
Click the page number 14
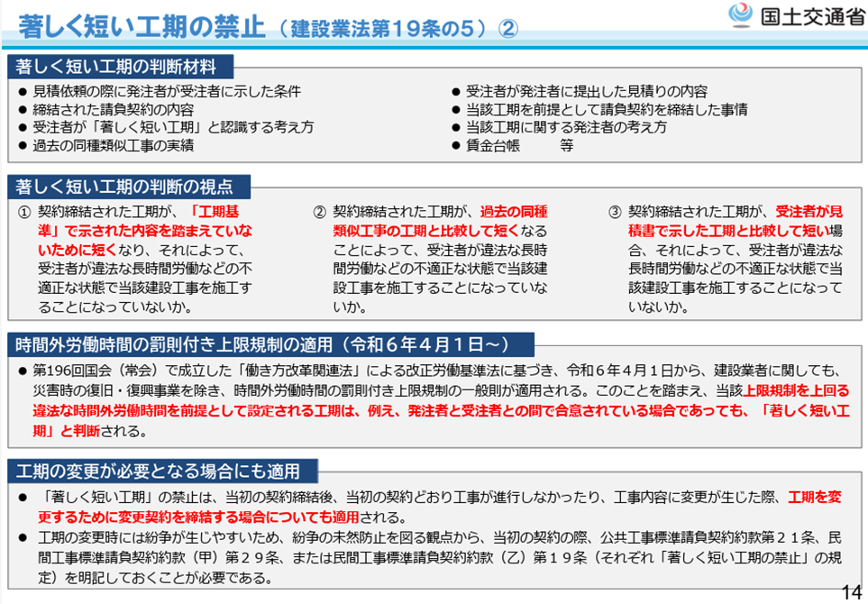(x=852, y=593)
